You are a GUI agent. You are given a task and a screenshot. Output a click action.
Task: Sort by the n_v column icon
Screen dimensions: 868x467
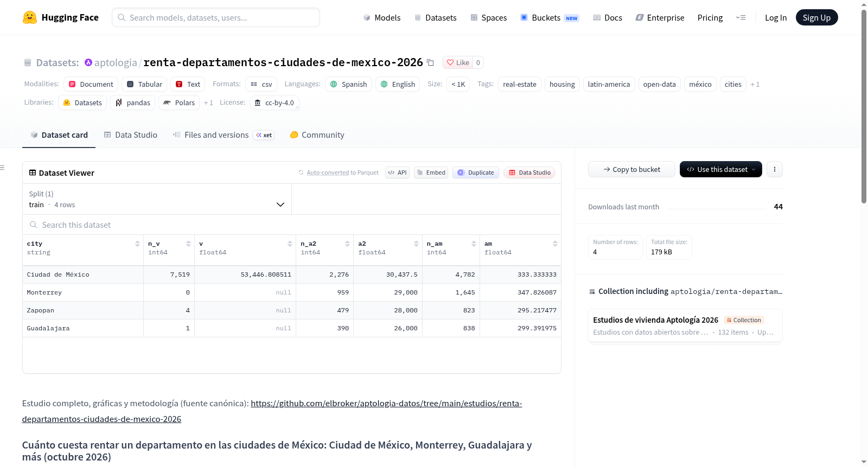[x=188, y=244]
